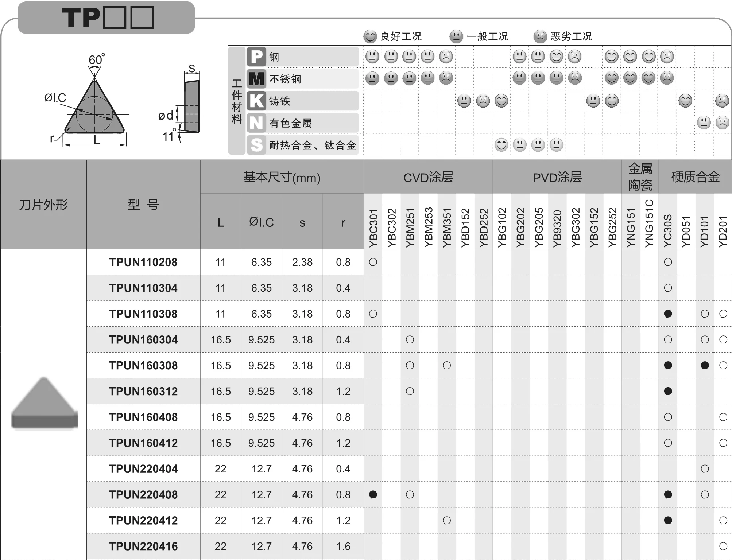Click open circle for TPUN220412 under YBM351
The height and width of the screenshot is (560, 732).
coord(447,520)
